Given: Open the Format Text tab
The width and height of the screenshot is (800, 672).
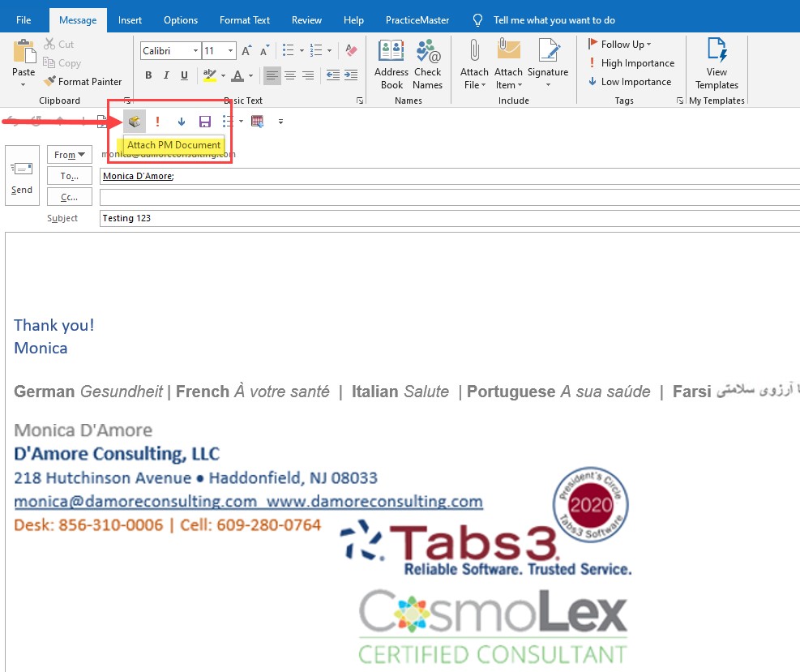Looking at the screenshot, I should (x=245, y=20).
